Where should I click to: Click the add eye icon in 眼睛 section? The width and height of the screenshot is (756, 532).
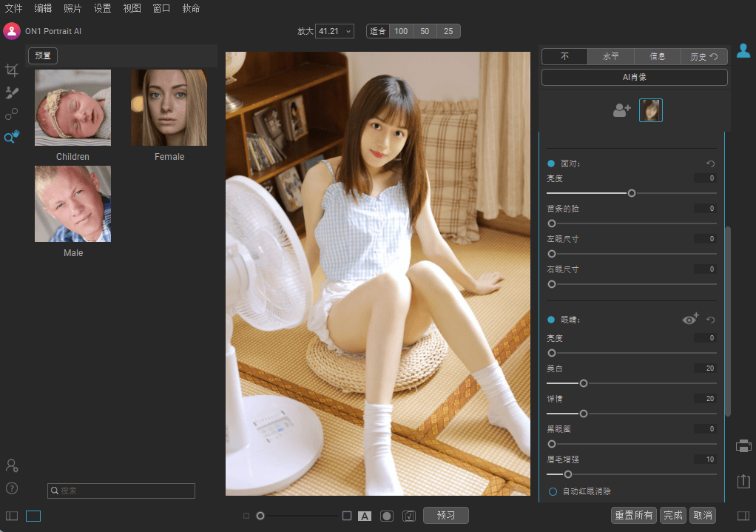click(690, 319)
